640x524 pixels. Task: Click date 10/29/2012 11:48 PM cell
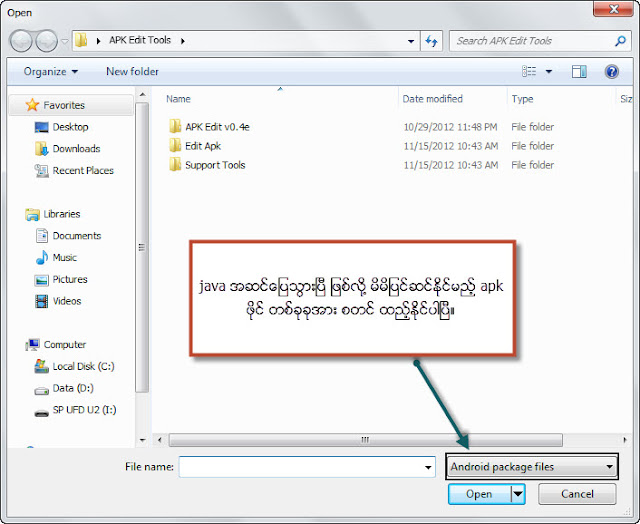pos(451,127)
